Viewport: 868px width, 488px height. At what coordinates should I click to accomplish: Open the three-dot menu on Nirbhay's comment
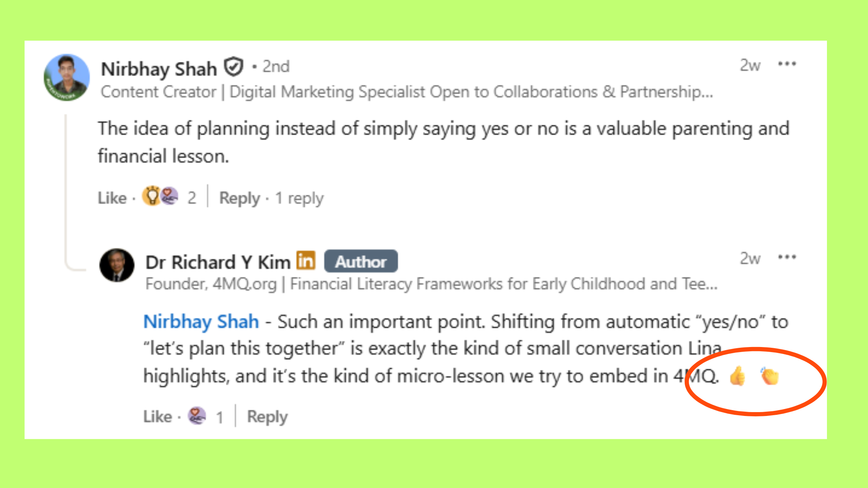point(787,64)
